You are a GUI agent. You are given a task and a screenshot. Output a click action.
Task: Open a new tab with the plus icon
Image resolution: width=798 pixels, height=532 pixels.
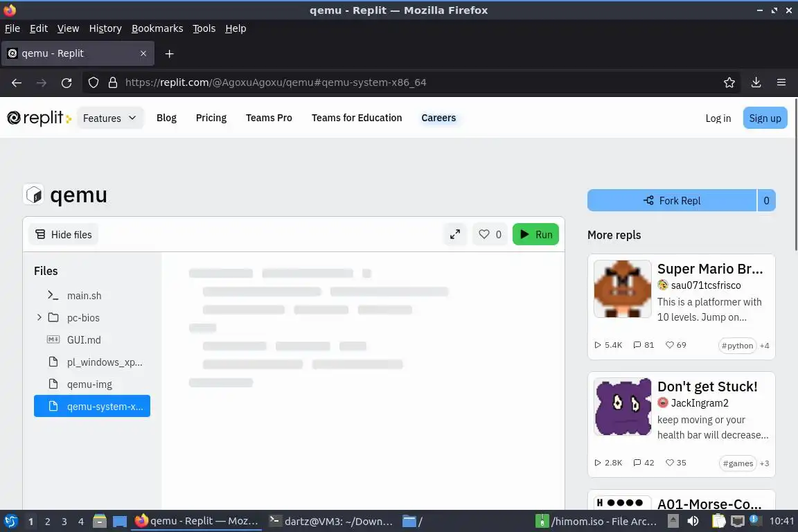[x=170, y=53]
